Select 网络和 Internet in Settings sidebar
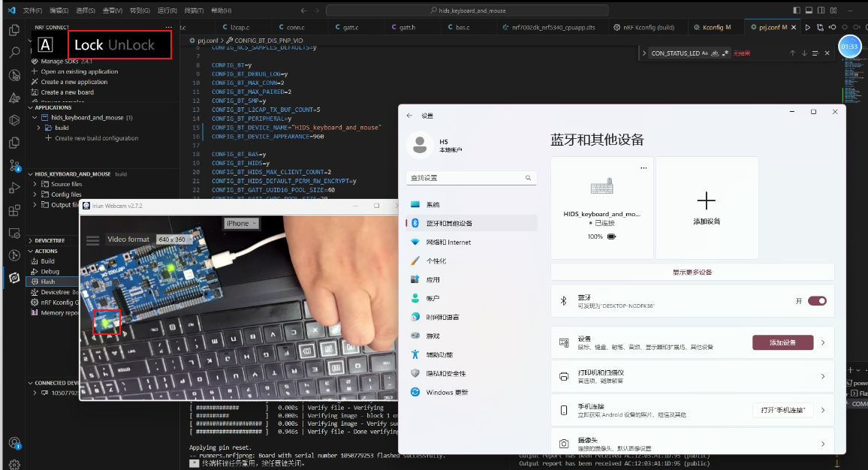 (471, 242)
